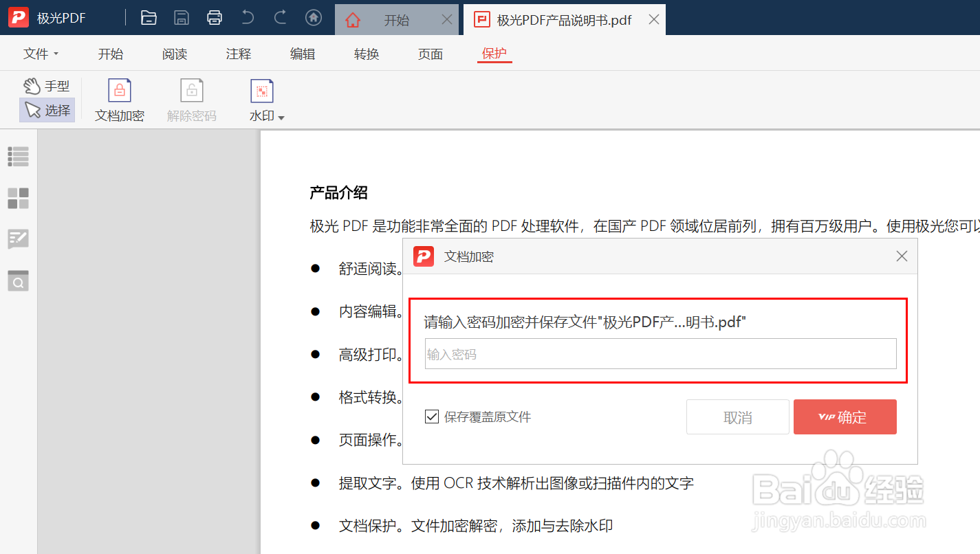Click the 取消 button
Image resolution: width=980 pixels, height=554 pixels.
738,417
